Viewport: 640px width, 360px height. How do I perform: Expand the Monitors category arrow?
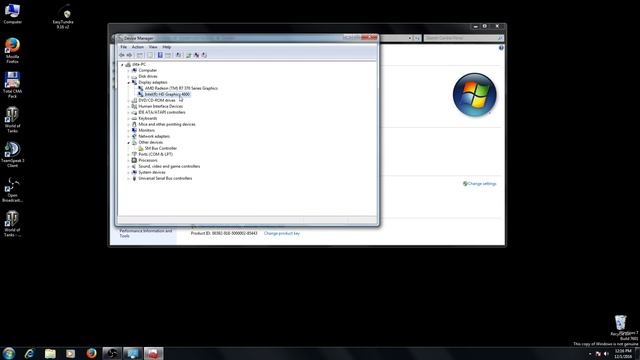click(x=128, y=130)
